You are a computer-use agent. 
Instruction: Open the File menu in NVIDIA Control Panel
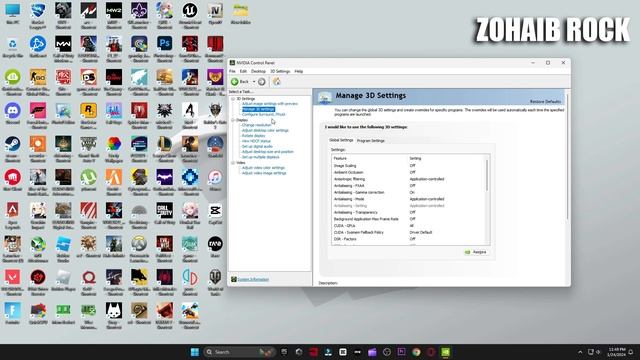(232, 71)
